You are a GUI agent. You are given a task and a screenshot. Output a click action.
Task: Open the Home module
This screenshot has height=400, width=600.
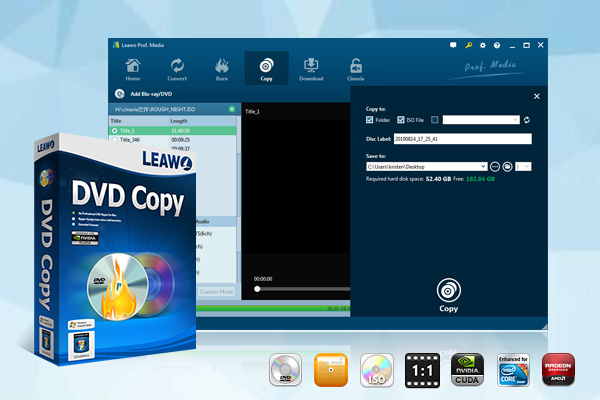(133, 69)
